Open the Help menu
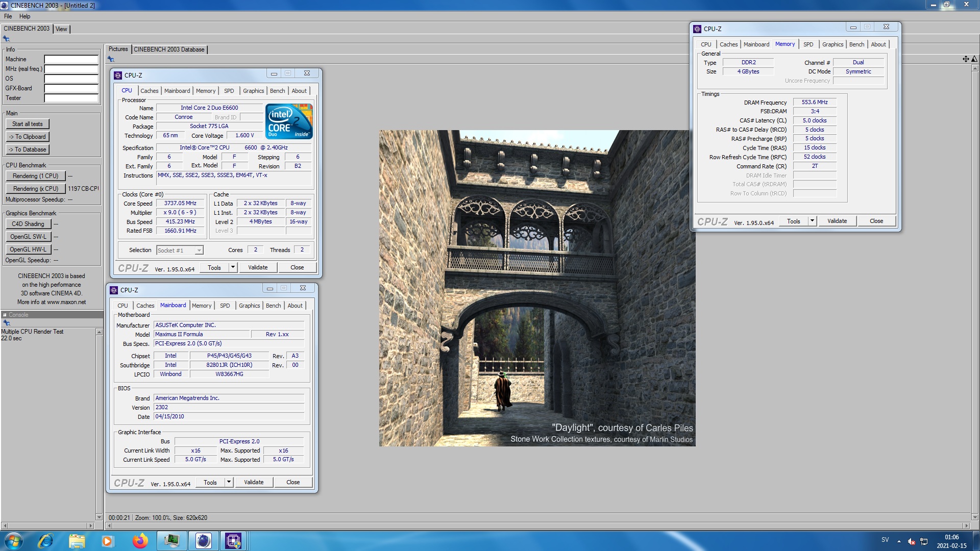This screenshot has height=551, width=980. pyautogui.click(x=24, y=16)
